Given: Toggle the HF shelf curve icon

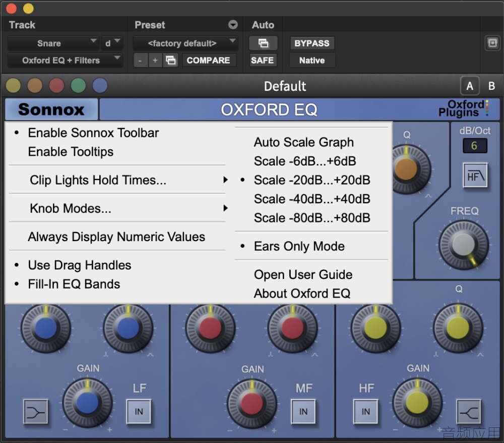Looking at the screenshot, I should click(469, 412).
